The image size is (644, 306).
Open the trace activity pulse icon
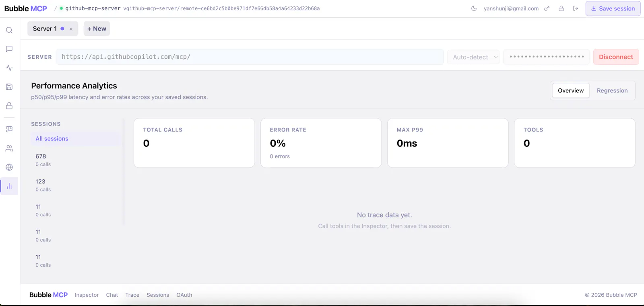(9, 68)
